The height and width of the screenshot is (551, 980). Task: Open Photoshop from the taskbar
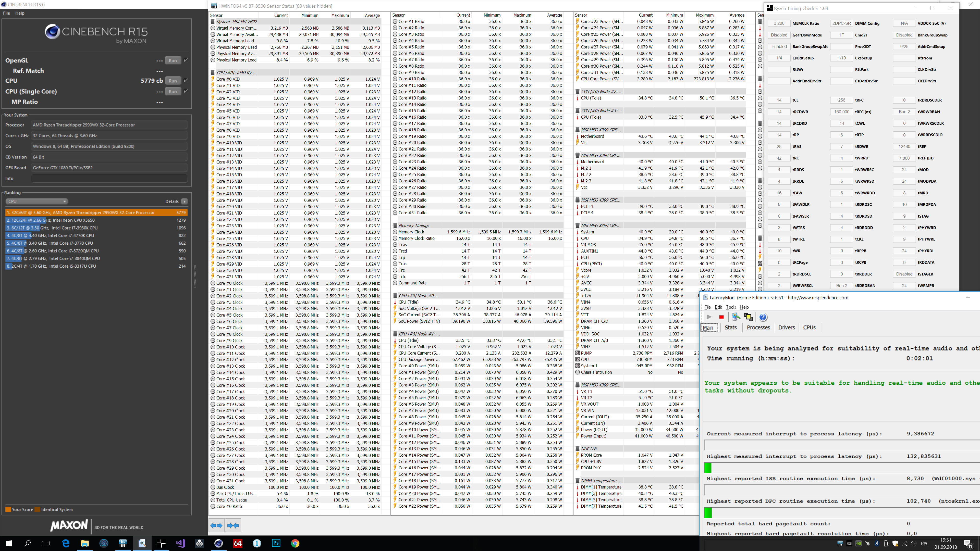(276, 543)
